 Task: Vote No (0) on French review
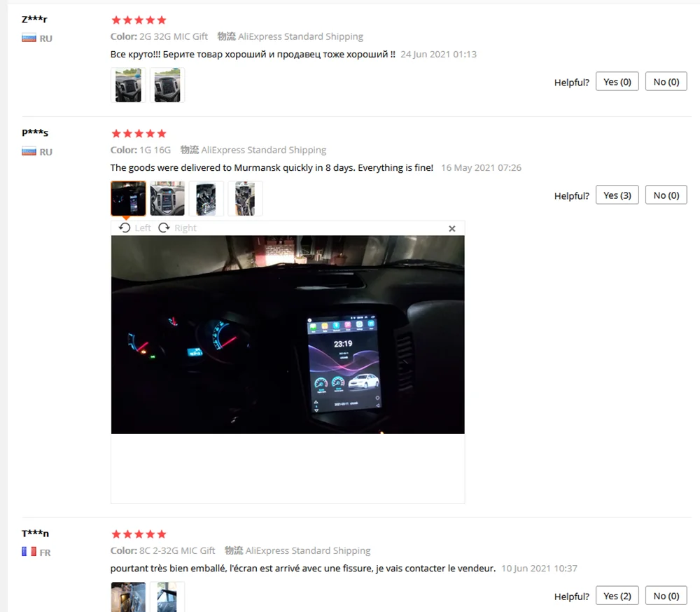pyautogui.click(x=666, y=596)
